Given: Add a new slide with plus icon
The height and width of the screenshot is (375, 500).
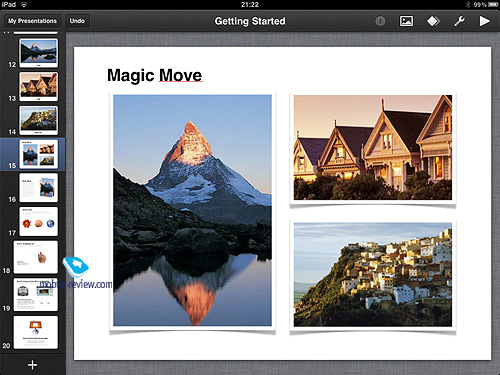Looking at the screenshot, I should (32, 365).
